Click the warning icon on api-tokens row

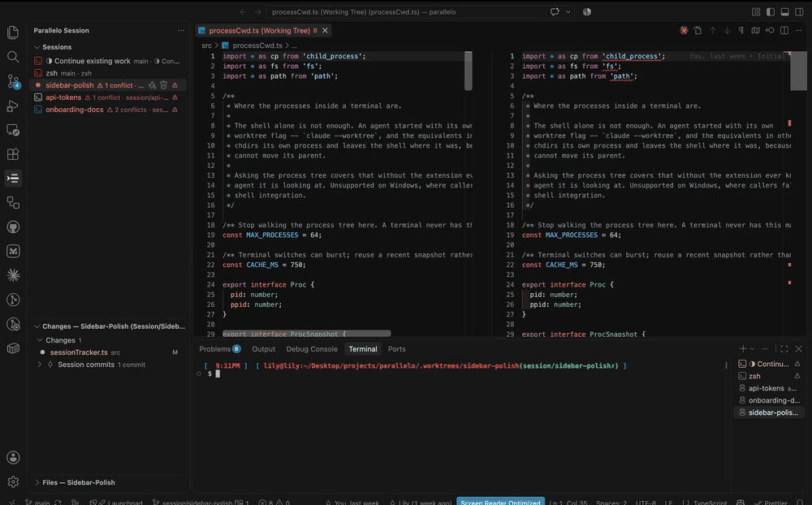click(x=175, y=97)
